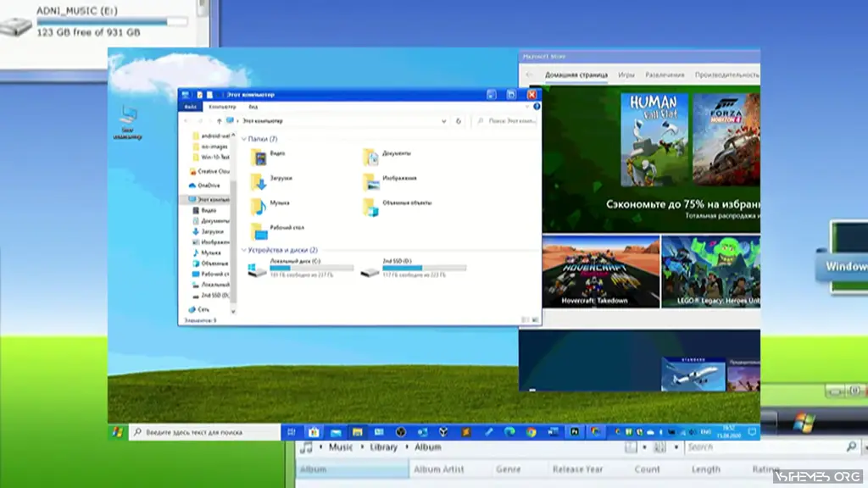The width and height of the screenshot is (868, 488).
Task: Open the address bar history dropdown
Action: 442,120
